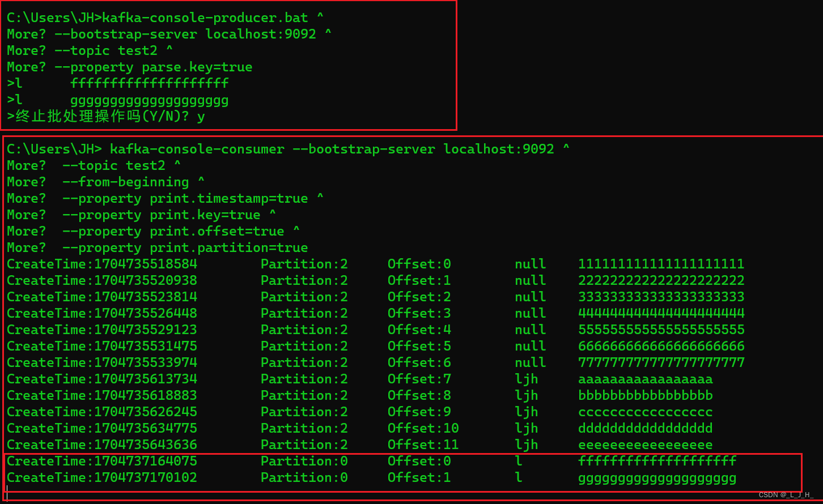Click message value 'ddddddddddddddddd'
The height and width of the screenshot is (504, 823).
click(646, 428)
